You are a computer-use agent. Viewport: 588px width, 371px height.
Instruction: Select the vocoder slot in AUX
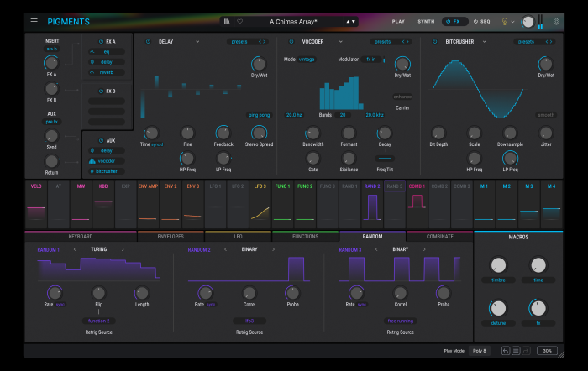pyautogui.click(x=107, y=161)
